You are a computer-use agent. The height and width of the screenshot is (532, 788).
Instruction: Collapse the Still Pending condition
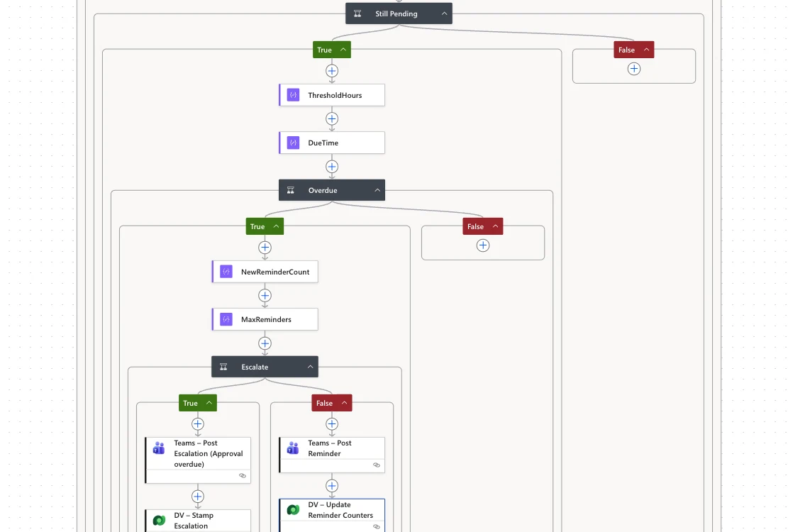click(444, 13)
